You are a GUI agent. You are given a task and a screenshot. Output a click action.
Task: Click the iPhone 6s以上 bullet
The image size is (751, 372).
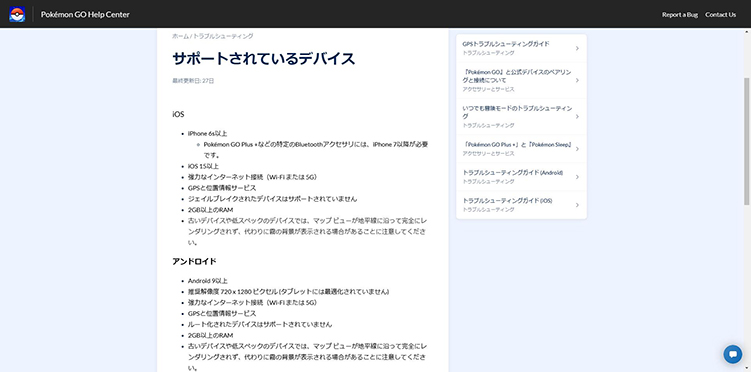(x=207, y=133)
